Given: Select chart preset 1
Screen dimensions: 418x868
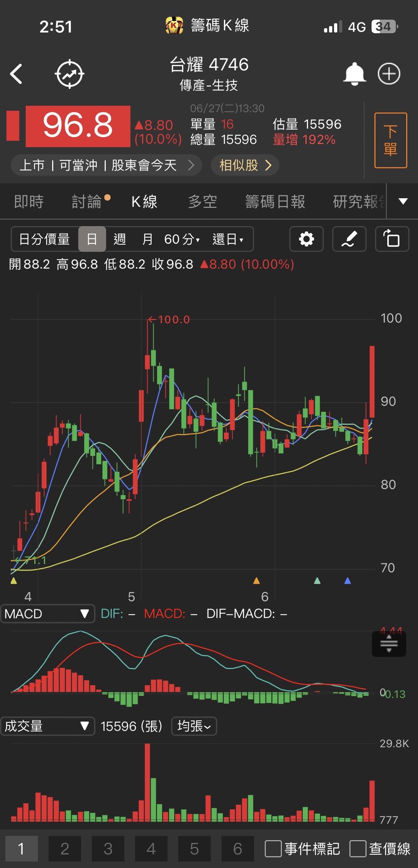Looking at the screenshot, I should [x=21, y=849].
